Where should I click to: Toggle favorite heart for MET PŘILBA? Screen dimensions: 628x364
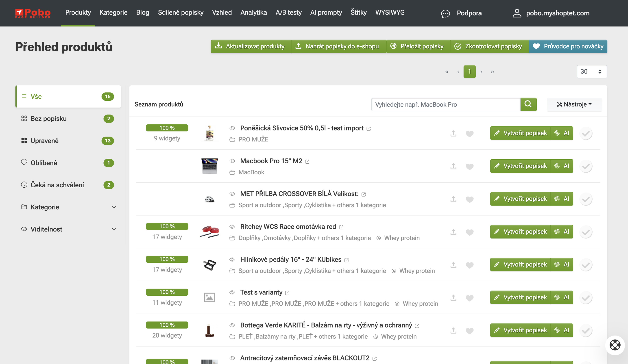point(469,199)
